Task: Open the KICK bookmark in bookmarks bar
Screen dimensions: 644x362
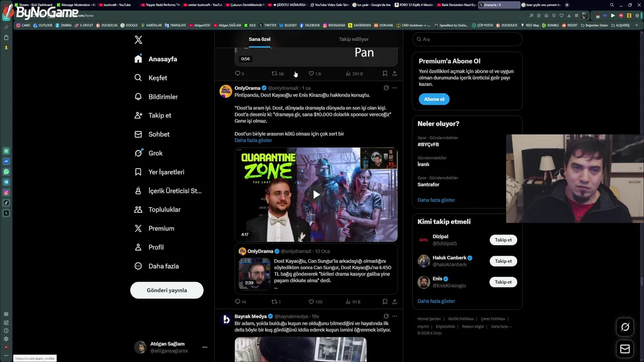Action: [x=250, y=25]
